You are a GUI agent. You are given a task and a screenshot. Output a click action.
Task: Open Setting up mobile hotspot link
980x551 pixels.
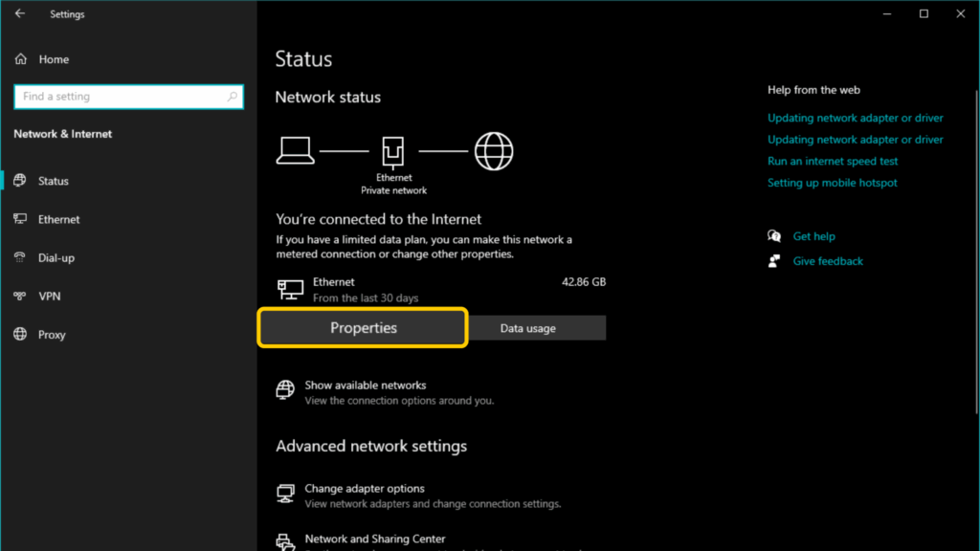pyautogui.click(x=832, y=183)
